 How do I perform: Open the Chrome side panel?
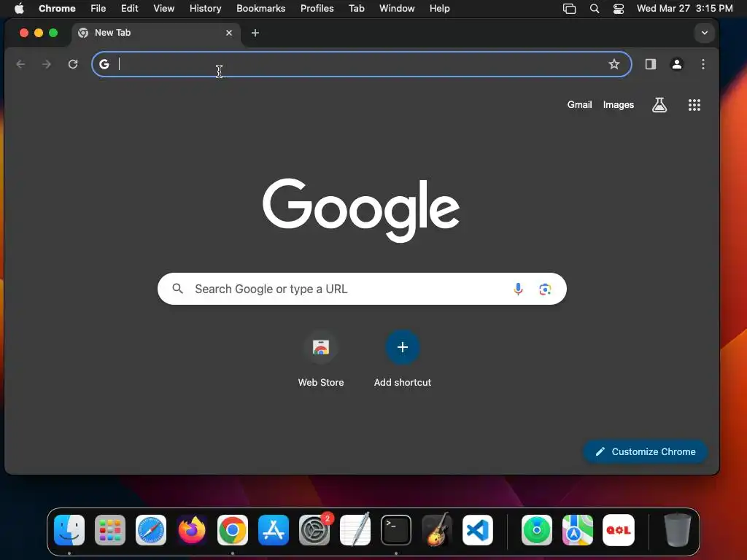pos(650,64)
